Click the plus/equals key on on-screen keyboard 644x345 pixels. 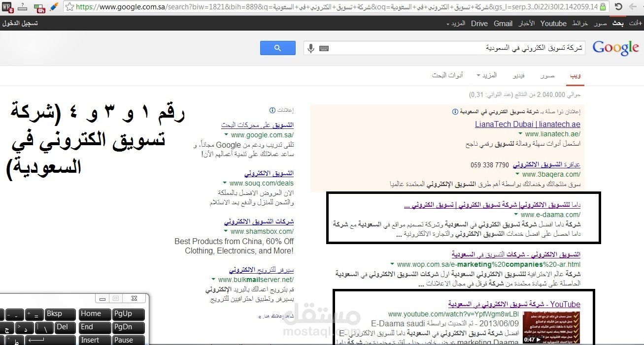coord(34,314)
